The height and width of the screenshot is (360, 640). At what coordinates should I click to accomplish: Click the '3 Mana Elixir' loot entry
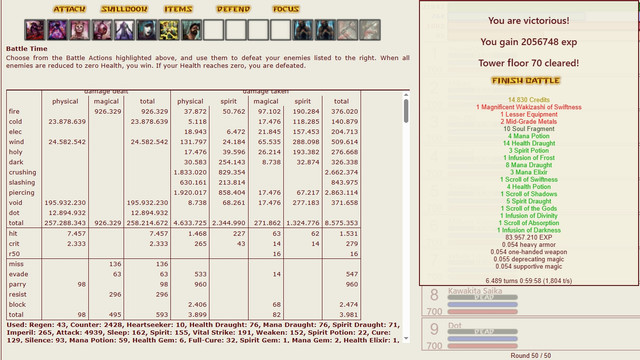point(529,172)
